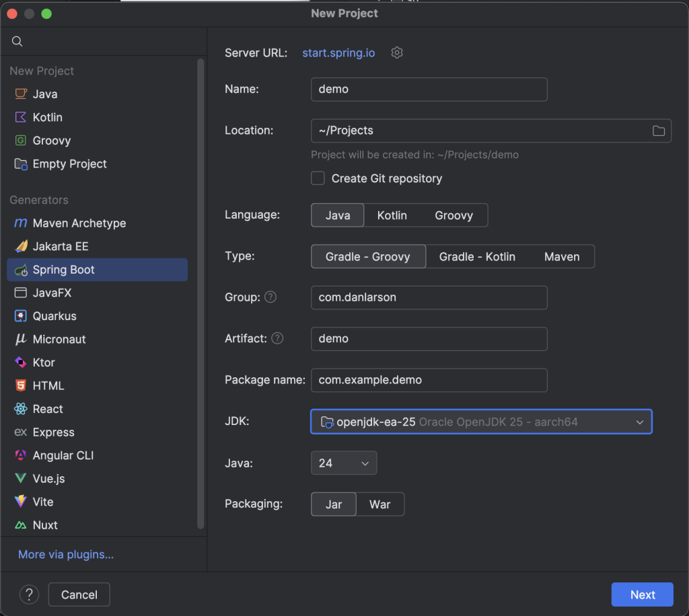Image resolution: width=689 pixels, height=616 pixels.
Task: Select the Jakarta EE generator entry
Action: point(97,246)
